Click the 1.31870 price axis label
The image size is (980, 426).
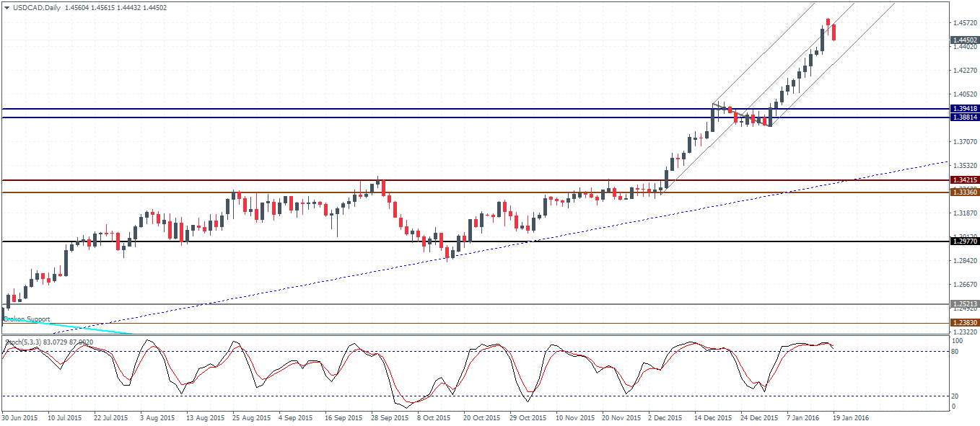pyautogui.click(x=965, y=213)
